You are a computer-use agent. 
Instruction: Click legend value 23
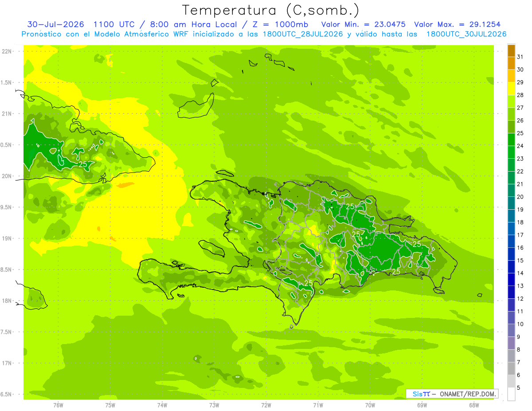[520, 158]
